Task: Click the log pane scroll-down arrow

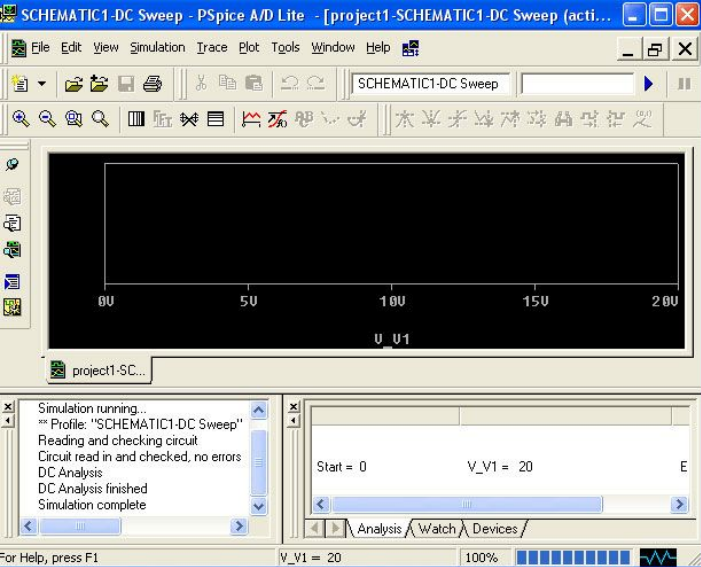Action: point(258,506)
